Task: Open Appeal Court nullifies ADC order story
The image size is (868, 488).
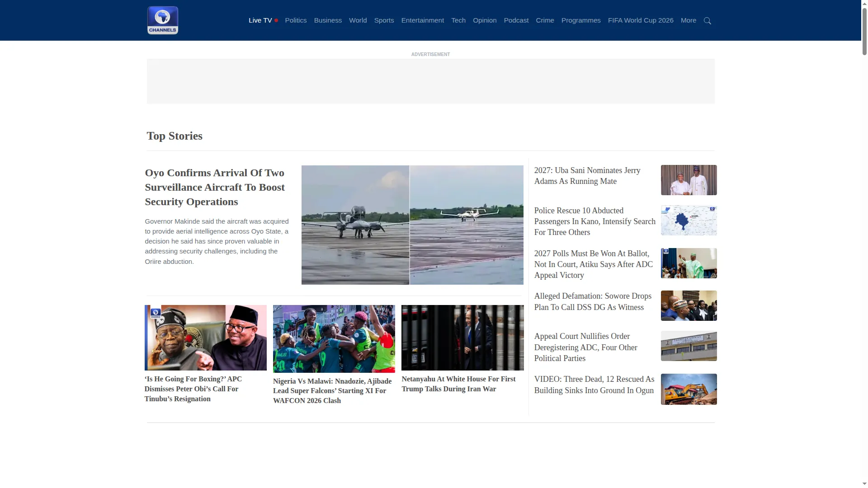Action: [585, 347]
